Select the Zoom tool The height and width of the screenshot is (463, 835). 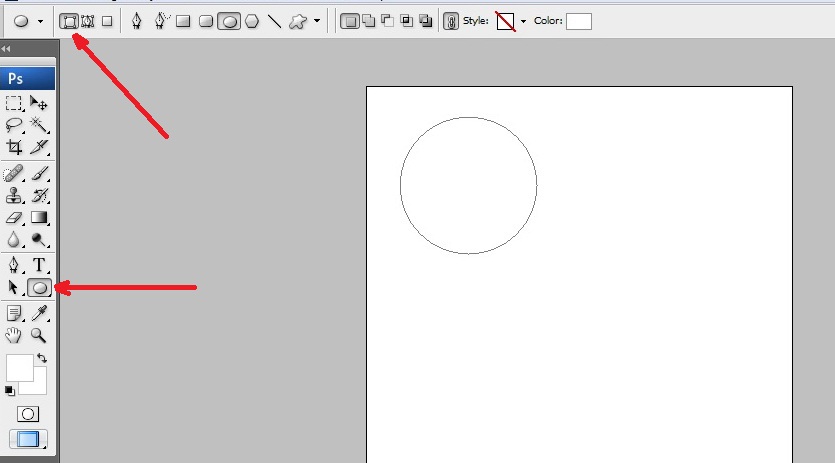(x=38, y=335)
